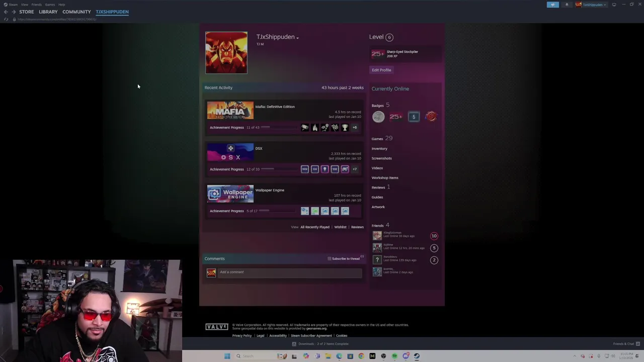Screen dimensions: 644x362
Task: Open the question-mark avatar friend
Action: 406,259
